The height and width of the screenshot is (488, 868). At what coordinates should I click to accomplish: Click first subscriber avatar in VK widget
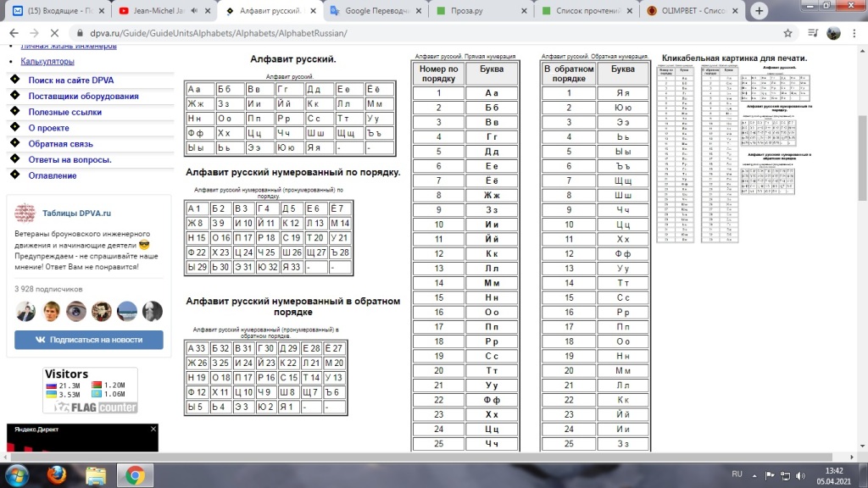[25, 312]
